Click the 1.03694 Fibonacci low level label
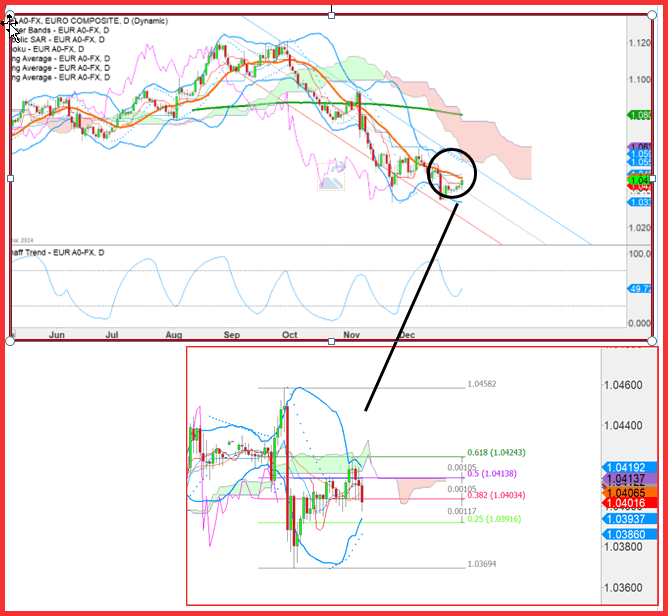 [482, 564]
